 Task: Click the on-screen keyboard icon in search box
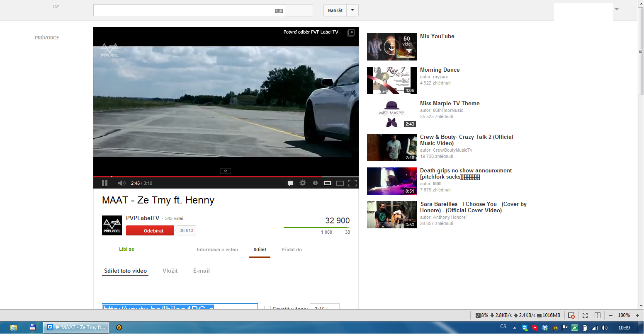[x=279, y=11]
